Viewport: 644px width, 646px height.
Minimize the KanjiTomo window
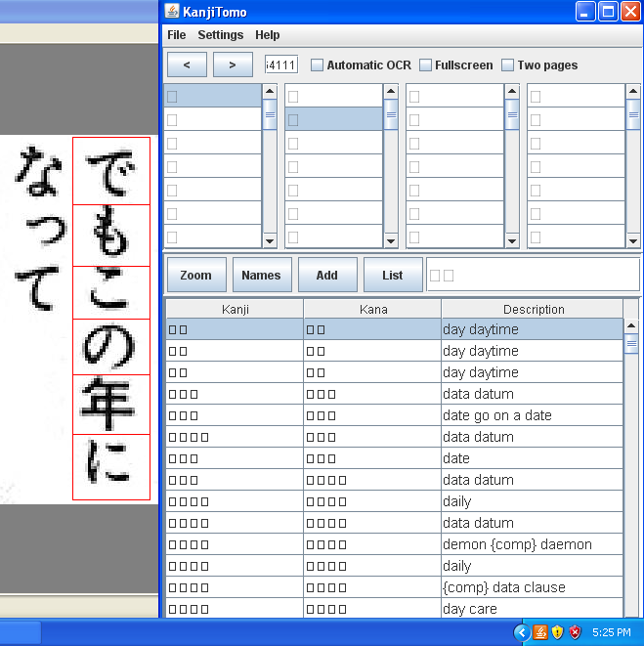pos(585,11)
